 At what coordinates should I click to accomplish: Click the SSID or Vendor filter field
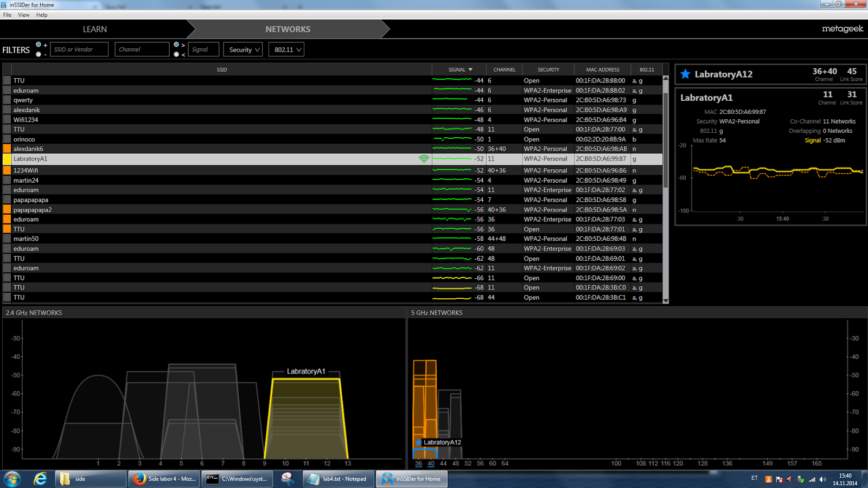coord(79,49)
